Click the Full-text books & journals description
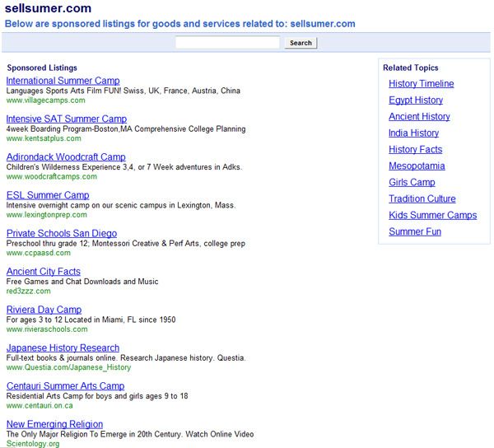The height and width of the screenshot is (448, 494). coord(126,358)
